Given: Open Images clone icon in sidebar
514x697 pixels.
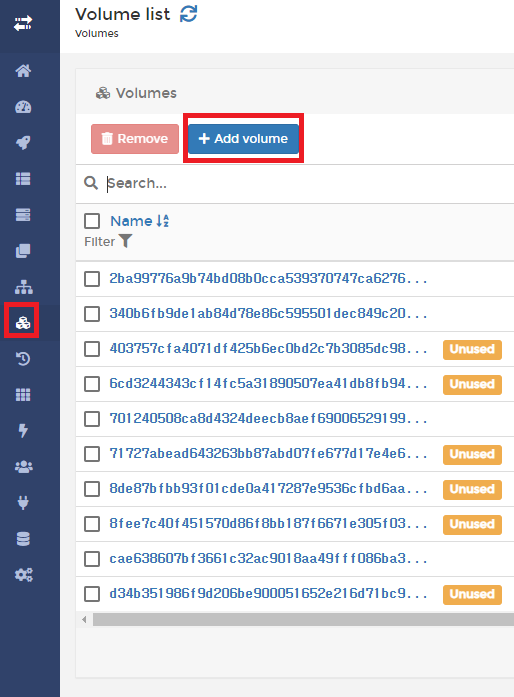Looking at the screenshot, I should tap(23, 251).
